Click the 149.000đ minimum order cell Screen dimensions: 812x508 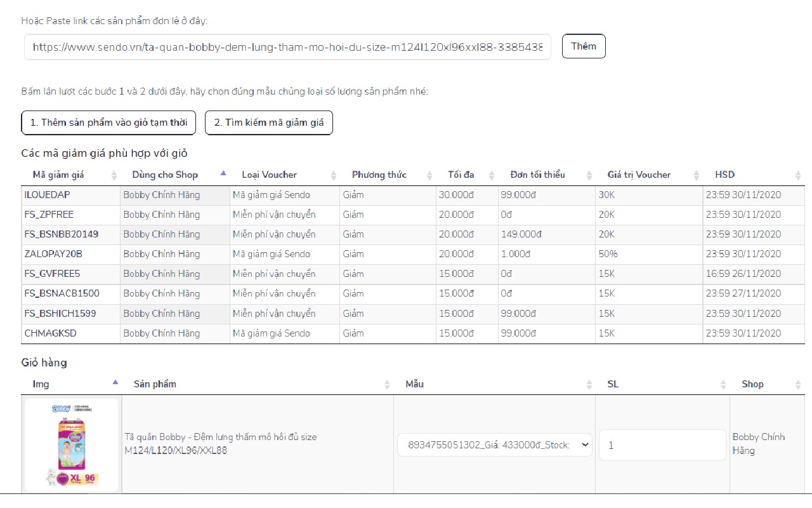pyautogui.click(x=547, y=234)
